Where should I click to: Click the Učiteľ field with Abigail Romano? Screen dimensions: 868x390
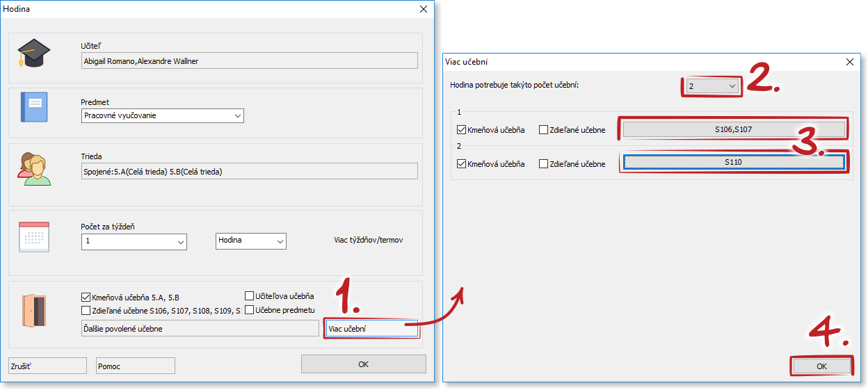(x=249, y=60)
